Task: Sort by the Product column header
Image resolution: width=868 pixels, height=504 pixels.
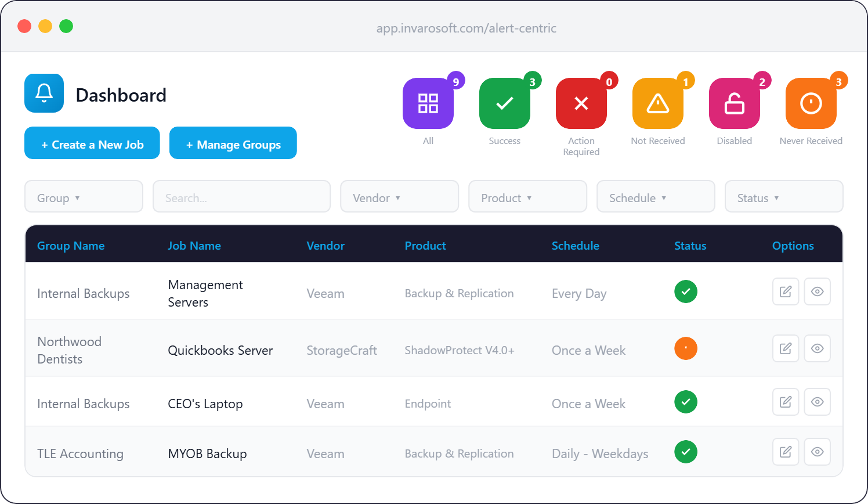Action: (425, 246)
